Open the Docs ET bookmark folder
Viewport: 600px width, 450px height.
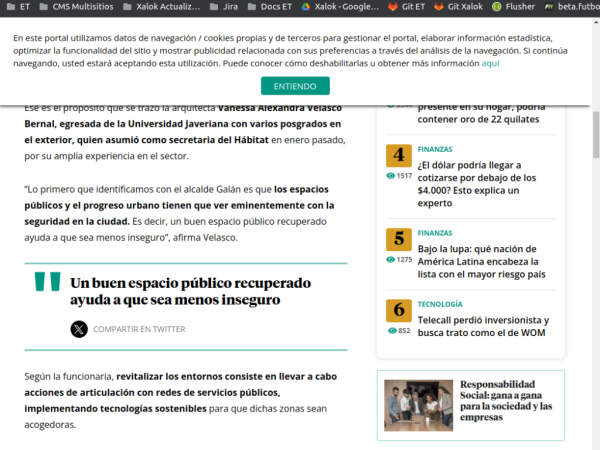click(x=269, y=7)
